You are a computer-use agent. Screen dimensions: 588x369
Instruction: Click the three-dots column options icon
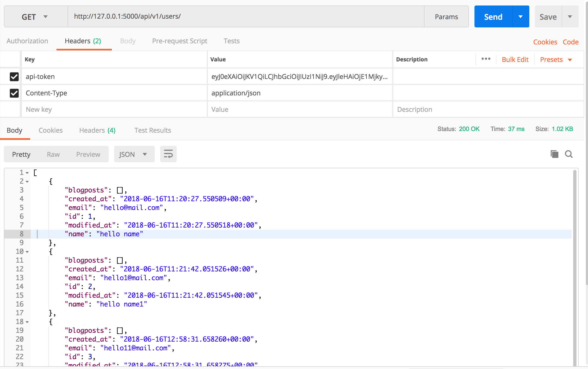click(486, 59)
